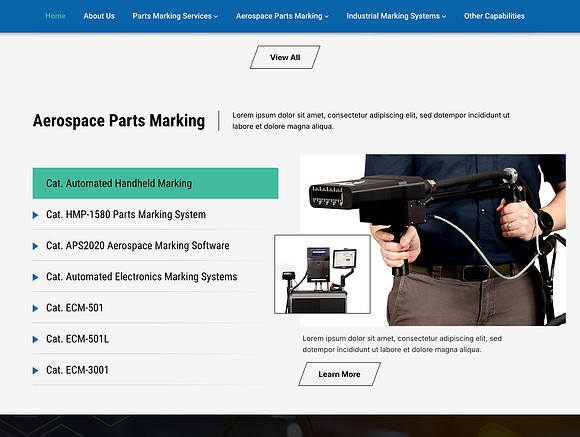Expand Parts Marking Services chevron
Screen dimensions: 580x437
(216, 17)
